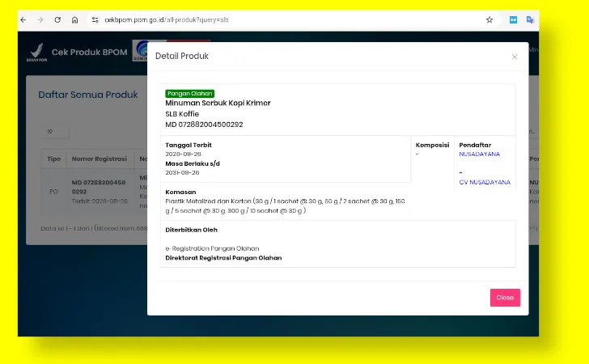Click the Kemasan description text
The width and height of the screenshot is (589, 364).
click(285, 205)
